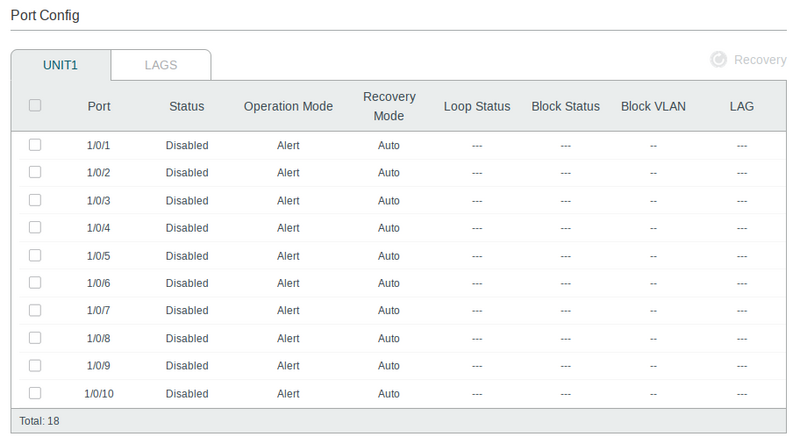The height and width of the screenshot is (444, 800).
Task: Click the Disabled status of port 1/0/10
Action: [x=187, y=393]
